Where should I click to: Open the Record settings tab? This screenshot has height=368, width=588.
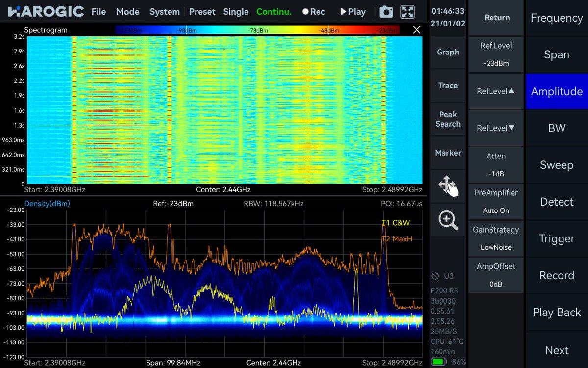point(557,275)
